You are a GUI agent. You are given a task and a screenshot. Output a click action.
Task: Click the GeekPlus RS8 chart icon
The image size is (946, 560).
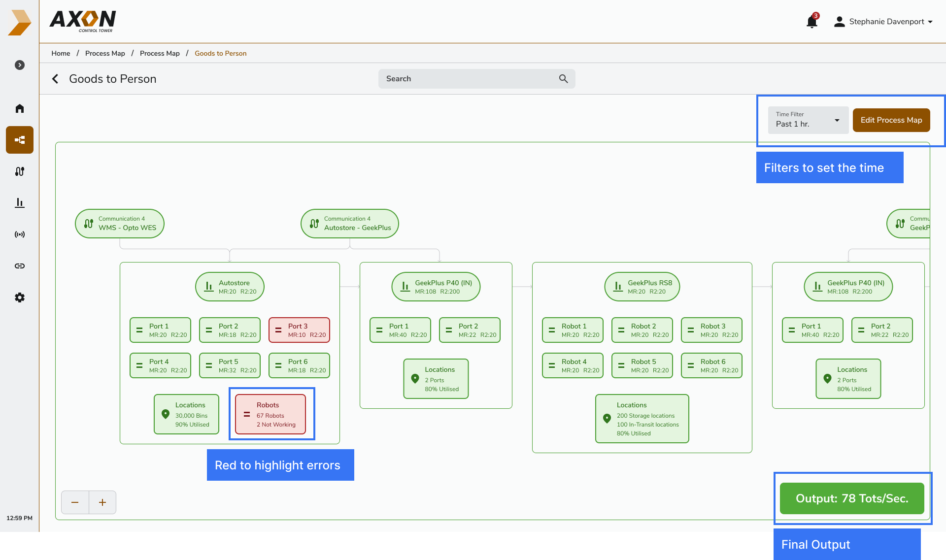click(x=618, y=286)
